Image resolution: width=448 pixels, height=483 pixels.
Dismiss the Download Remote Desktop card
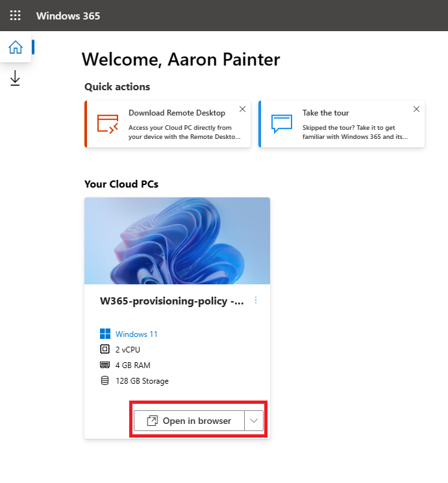242,109
